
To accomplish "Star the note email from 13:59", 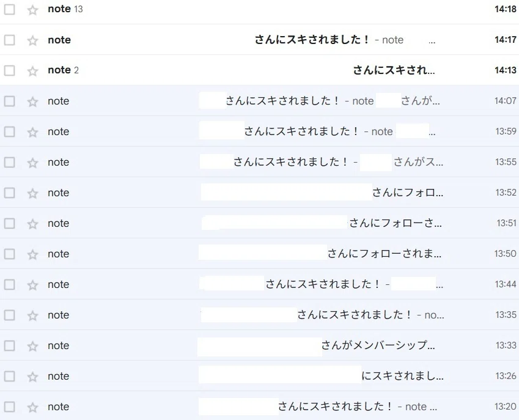I will [32, 132].
